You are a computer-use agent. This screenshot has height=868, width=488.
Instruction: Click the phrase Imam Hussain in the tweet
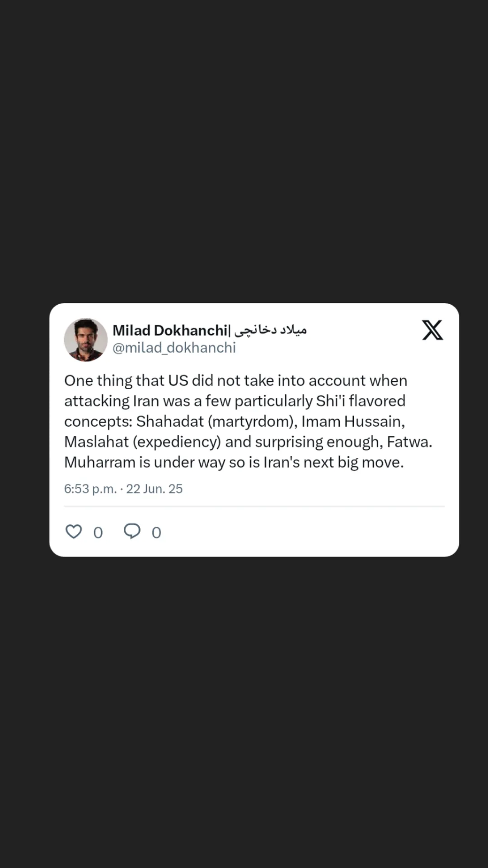click(353, 421)
